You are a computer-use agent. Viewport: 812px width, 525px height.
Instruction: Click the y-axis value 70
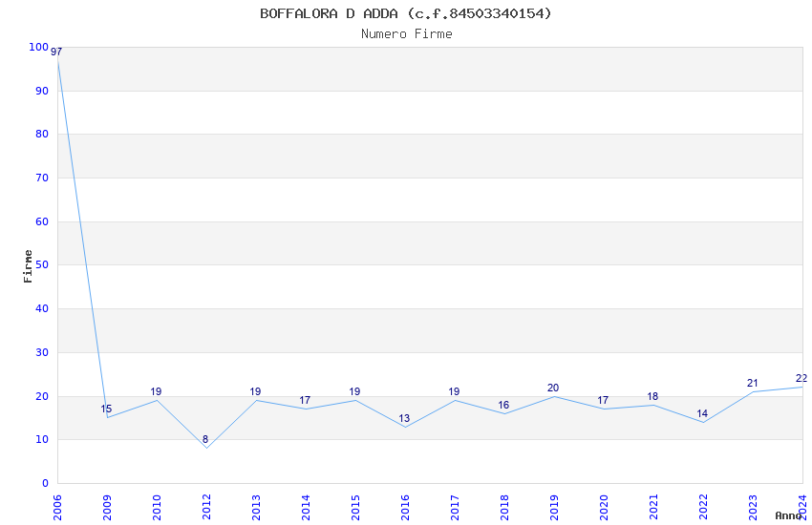pyautogui.click(x=42, y=178)
